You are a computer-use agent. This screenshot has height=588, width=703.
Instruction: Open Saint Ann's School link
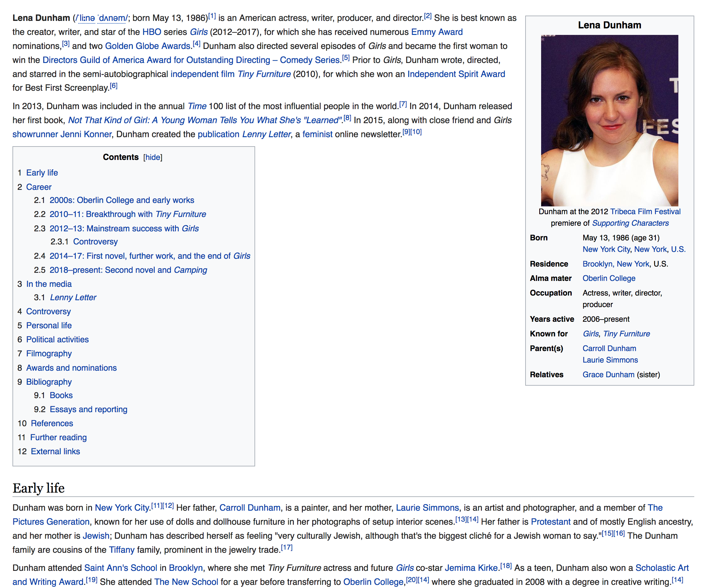(x=120, y=568)
